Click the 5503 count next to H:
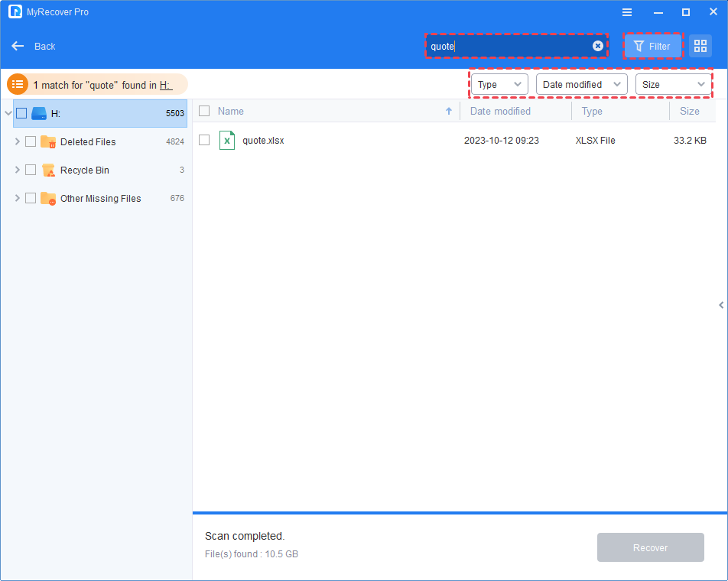 coord(175,113)
